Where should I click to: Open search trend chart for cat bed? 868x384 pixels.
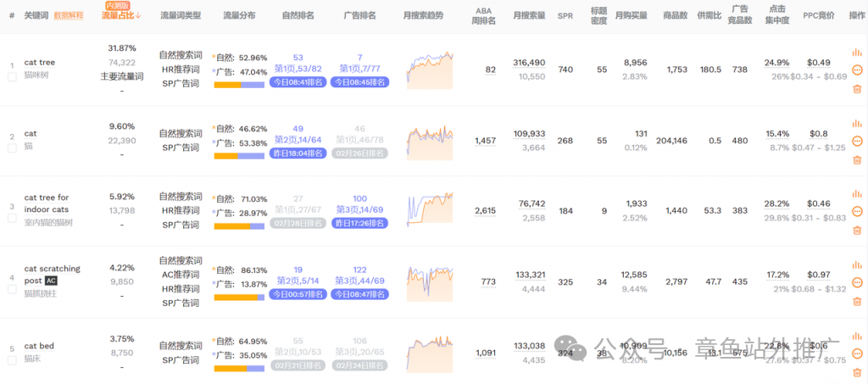pos(430,353)
